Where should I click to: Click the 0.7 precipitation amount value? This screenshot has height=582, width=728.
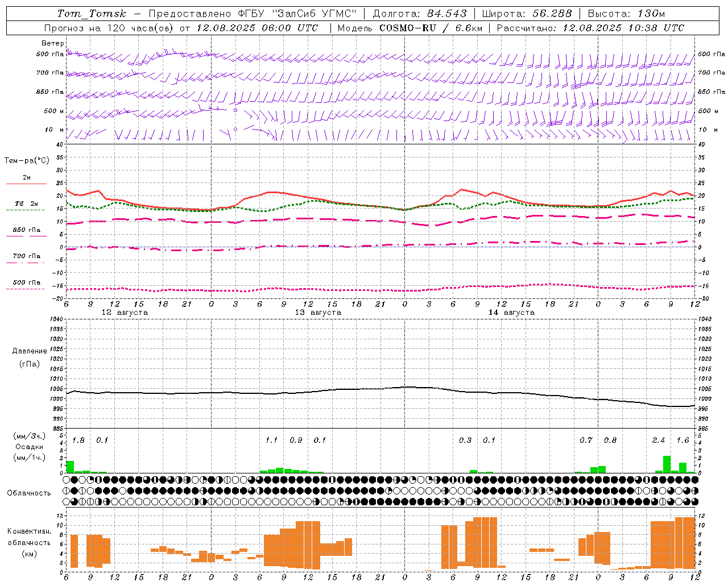(586, 440)
